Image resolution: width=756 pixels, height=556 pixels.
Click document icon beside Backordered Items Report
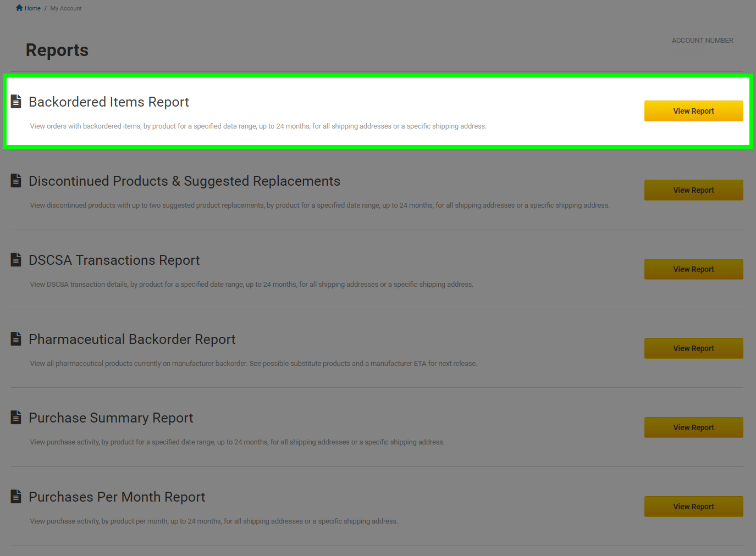(x=16, y=102)
